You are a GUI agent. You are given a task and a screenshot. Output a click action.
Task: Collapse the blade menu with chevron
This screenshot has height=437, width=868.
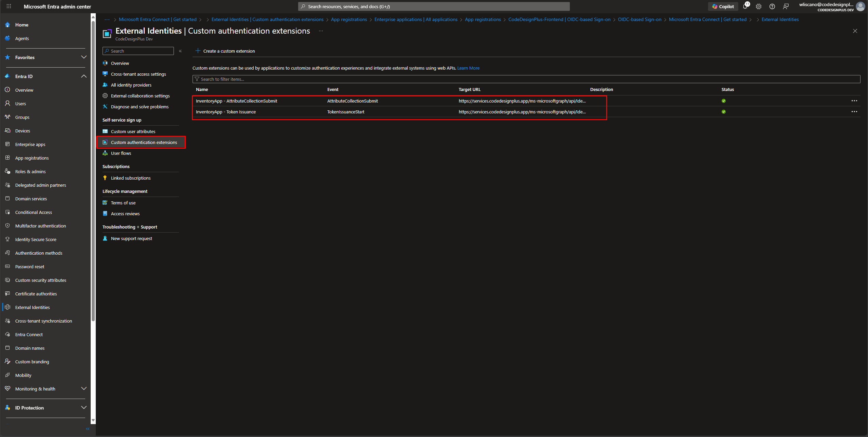pyautogui.click(x=180, y=51)
